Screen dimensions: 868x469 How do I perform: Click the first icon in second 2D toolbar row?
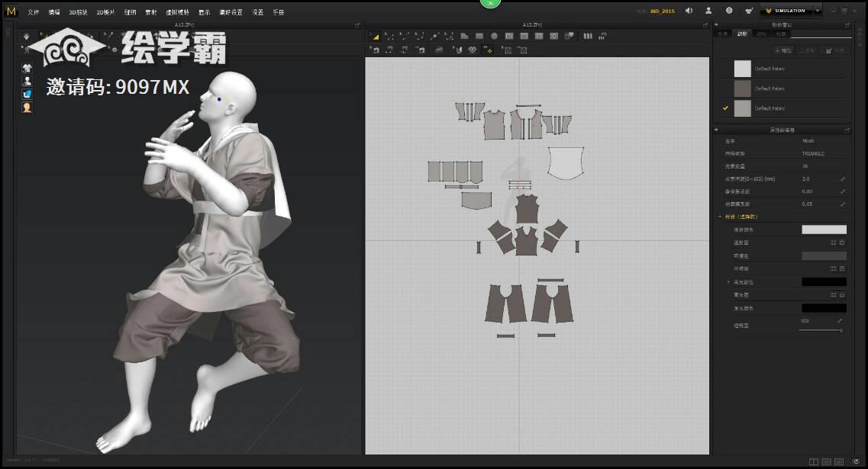point(375,50)
